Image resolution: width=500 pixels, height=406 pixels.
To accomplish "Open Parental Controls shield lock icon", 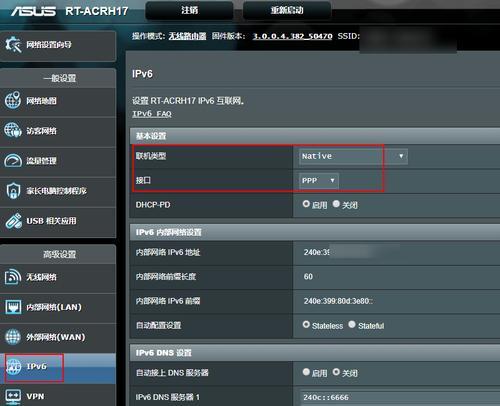I will point(13,191).
